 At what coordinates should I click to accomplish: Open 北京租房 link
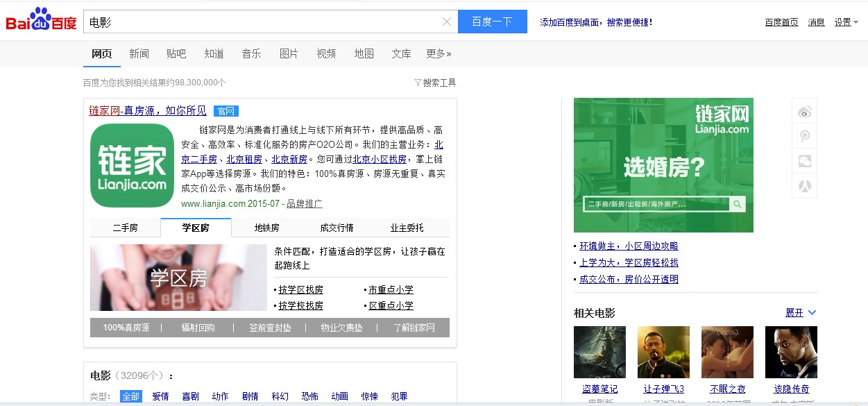coord(244,159)
